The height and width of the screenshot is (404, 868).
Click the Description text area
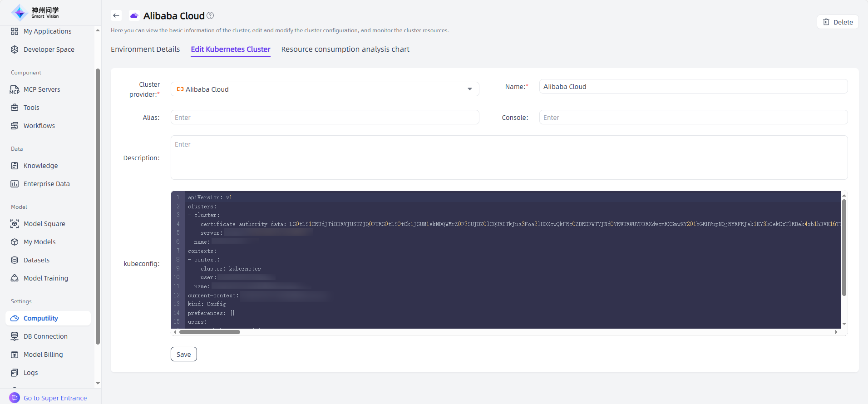(x=508, y=158)
